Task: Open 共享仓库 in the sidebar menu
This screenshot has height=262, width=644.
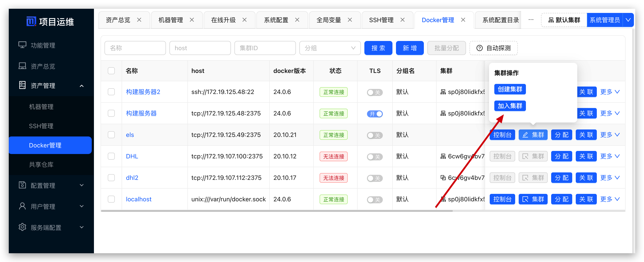Action: tap(41, 165)
